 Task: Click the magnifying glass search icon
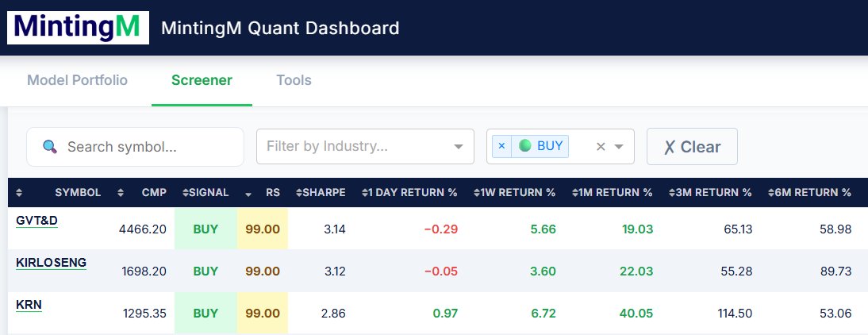click(x=50, y=147)
